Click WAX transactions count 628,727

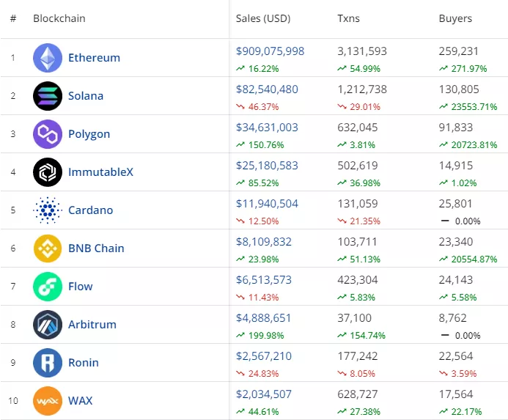[358, 394]
